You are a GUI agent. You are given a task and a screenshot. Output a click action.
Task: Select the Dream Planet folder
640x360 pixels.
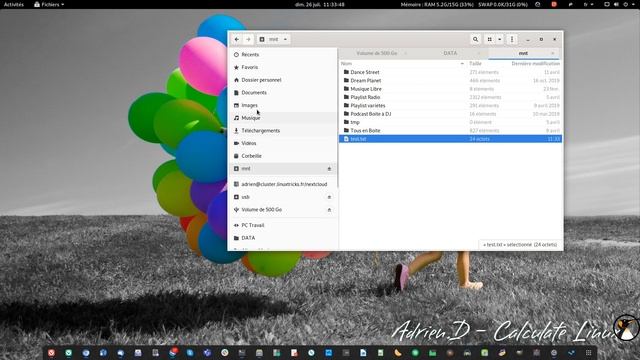pyautogui.click(x=450, y=80)
